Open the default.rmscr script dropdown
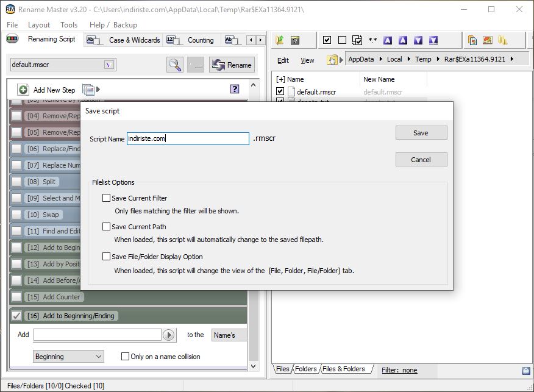534x392 pixels. [x=109, y=65]
